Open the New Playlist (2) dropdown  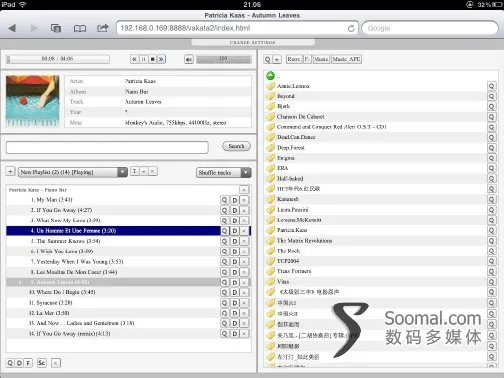pos(73,172)
